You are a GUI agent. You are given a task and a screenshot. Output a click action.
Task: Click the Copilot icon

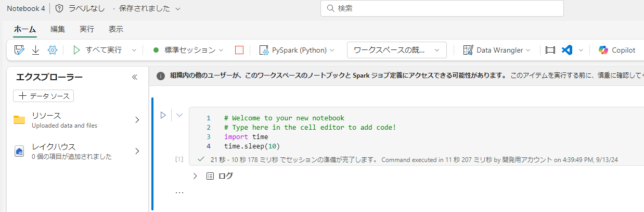[603, 50]
